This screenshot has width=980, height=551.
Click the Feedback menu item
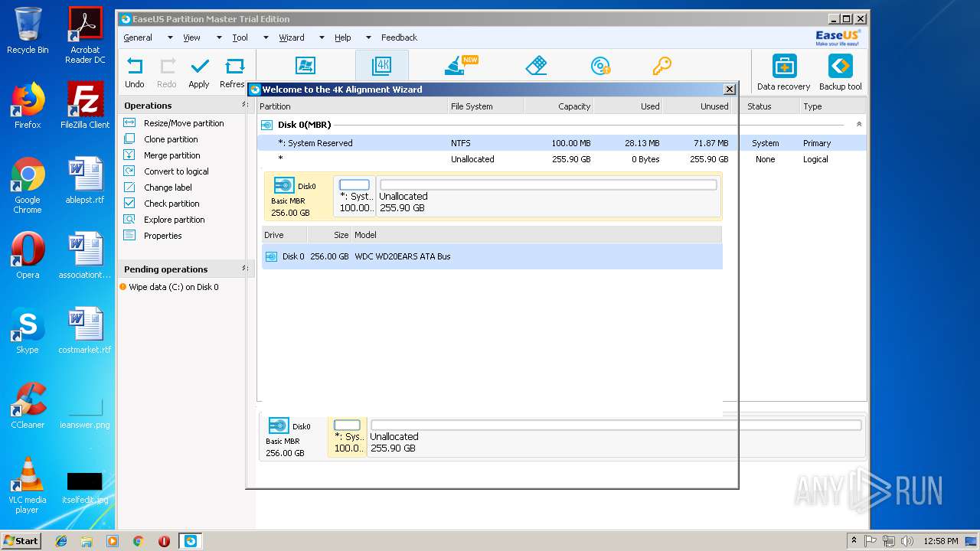tap(399, 37)
